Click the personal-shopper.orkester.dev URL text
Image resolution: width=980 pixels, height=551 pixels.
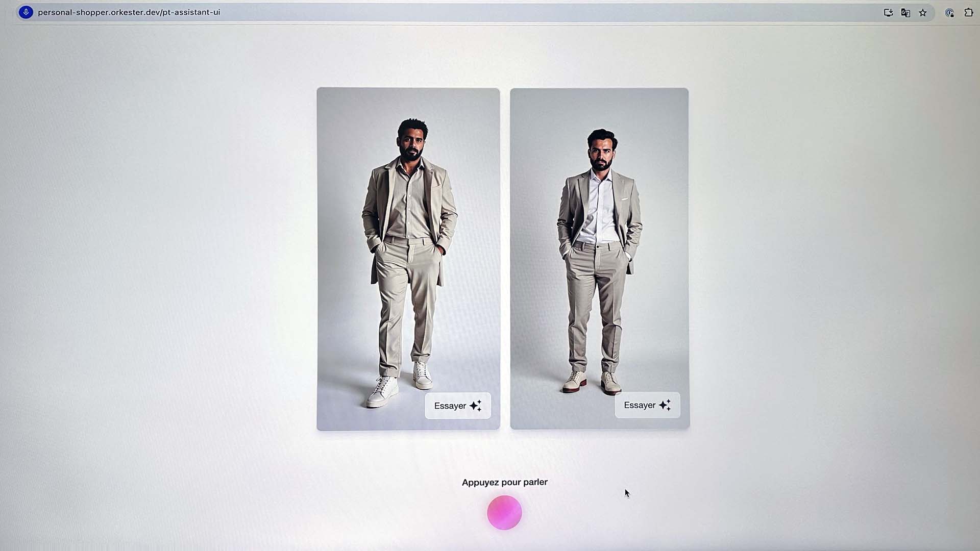click(129, 12)
